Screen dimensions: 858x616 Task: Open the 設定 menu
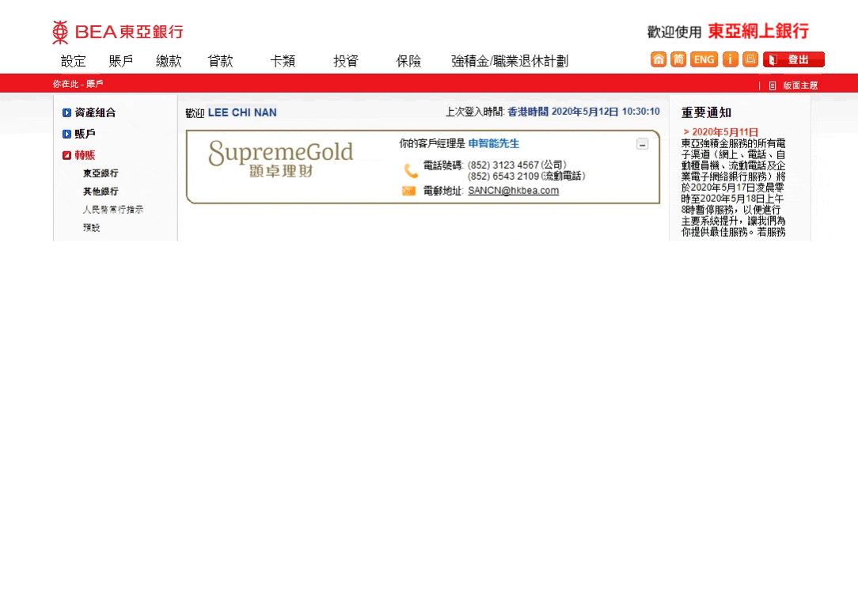tap(74, 61)
